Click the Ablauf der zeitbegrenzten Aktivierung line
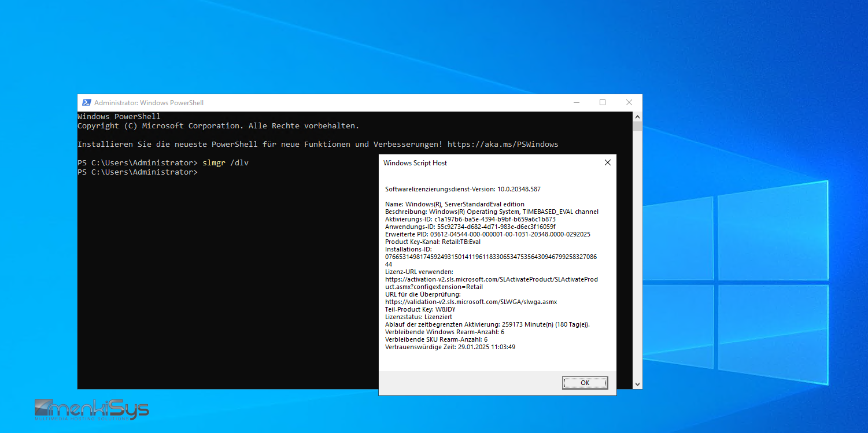The width and height of the screenshot is (868, 433). coord(487,324)
